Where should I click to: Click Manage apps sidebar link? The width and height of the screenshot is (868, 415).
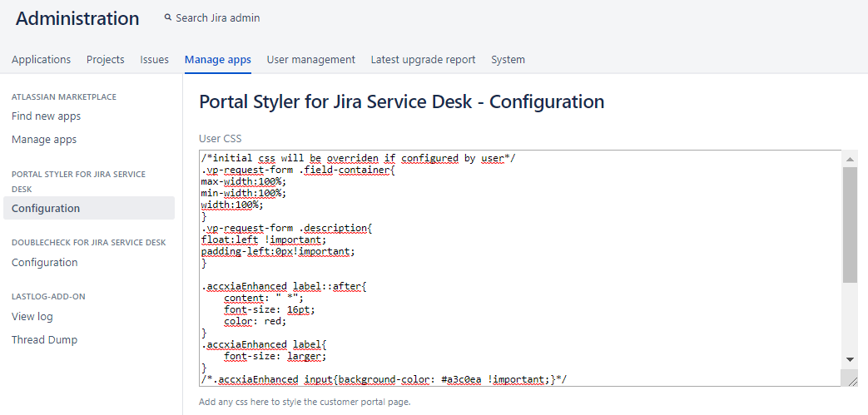[44, 140]
